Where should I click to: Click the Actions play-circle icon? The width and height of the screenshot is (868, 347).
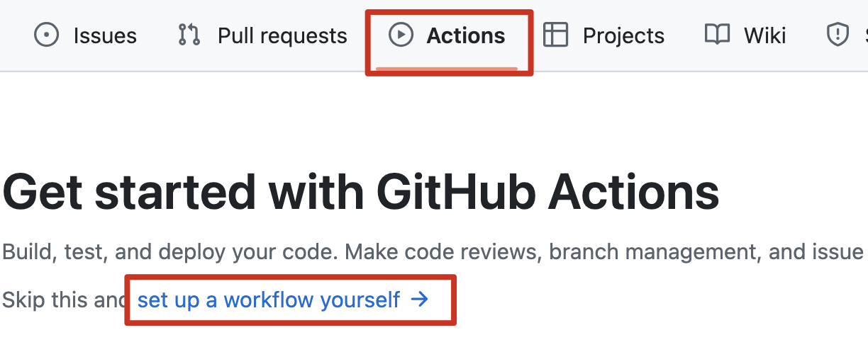(401, 35)
